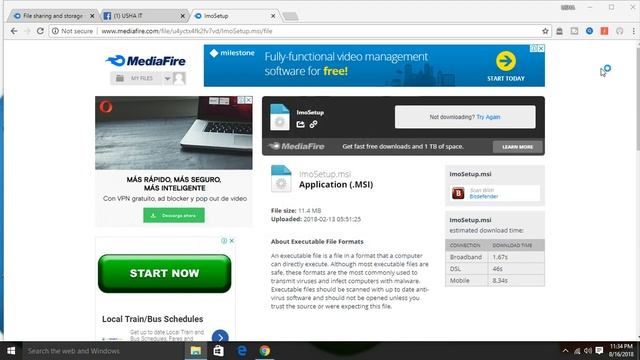Close the START NOW ad

tap(231, 241)
